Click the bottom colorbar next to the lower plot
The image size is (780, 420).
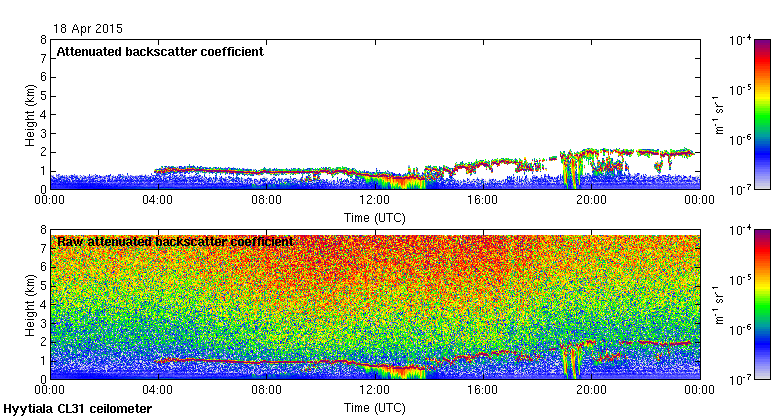(762, 305)
